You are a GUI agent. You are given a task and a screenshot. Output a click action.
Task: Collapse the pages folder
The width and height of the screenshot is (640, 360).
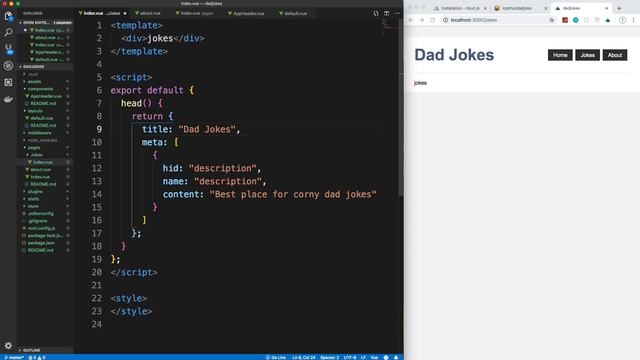34,148
